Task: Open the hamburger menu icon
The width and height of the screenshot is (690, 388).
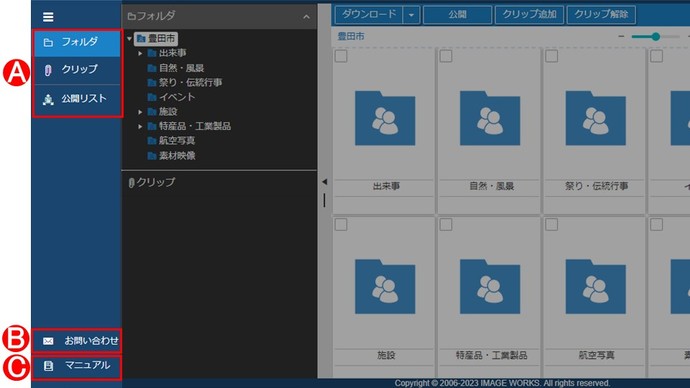Action: (48, 17)
